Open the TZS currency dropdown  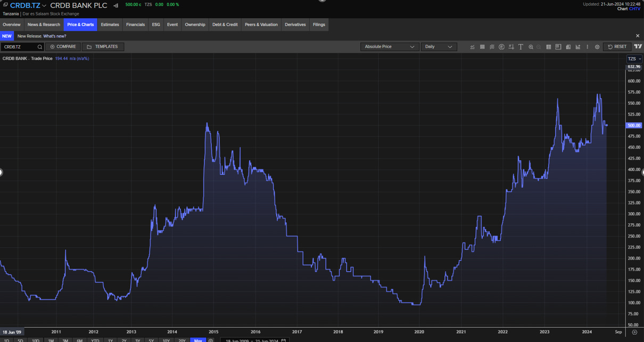(x=634, y=59)
